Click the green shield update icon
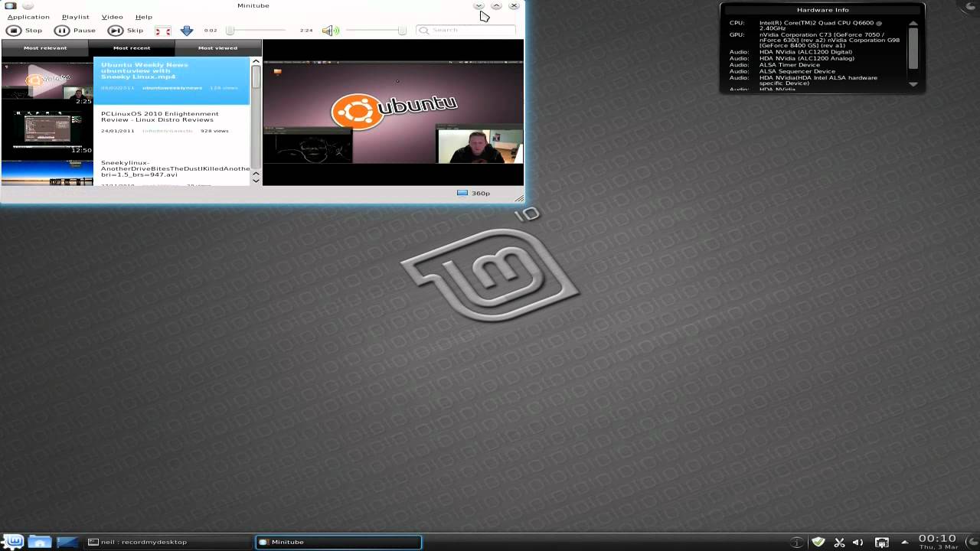Viewport: 980px width, 551px height. [818, 542]
